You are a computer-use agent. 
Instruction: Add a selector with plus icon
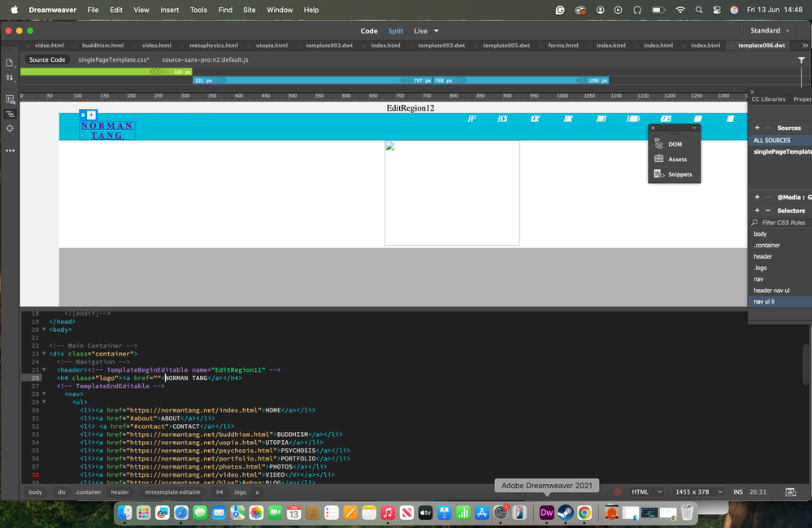coord(757,211)
